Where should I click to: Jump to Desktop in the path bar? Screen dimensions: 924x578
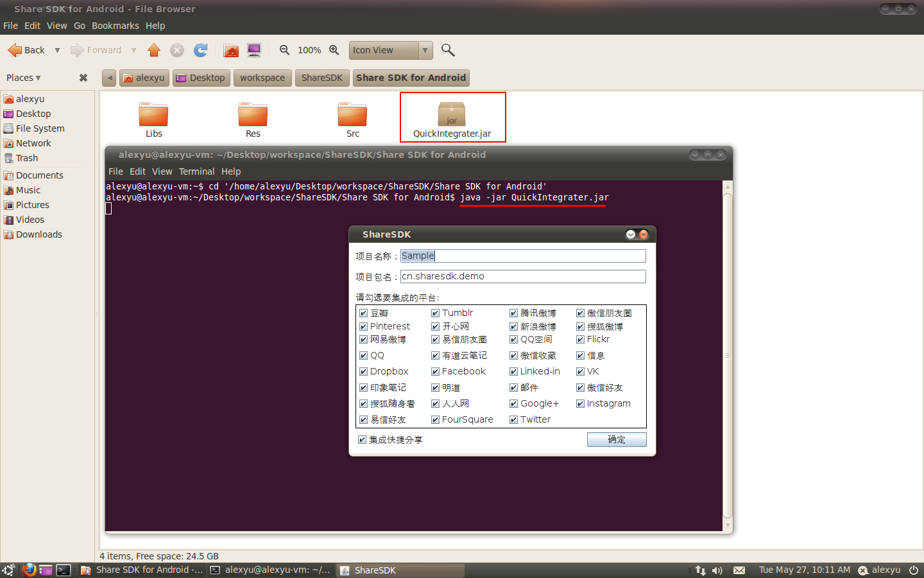201,78
